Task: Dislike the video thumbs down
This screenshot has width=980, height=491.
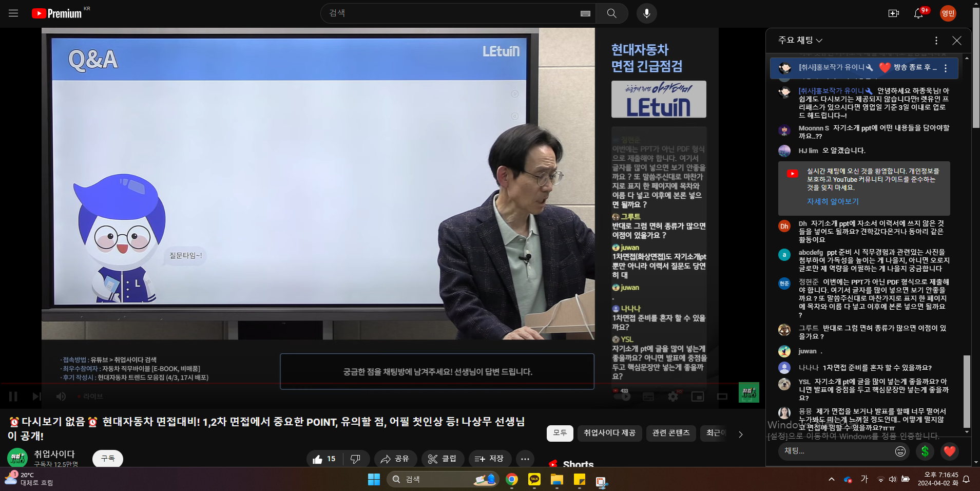Action: [355, 459]
